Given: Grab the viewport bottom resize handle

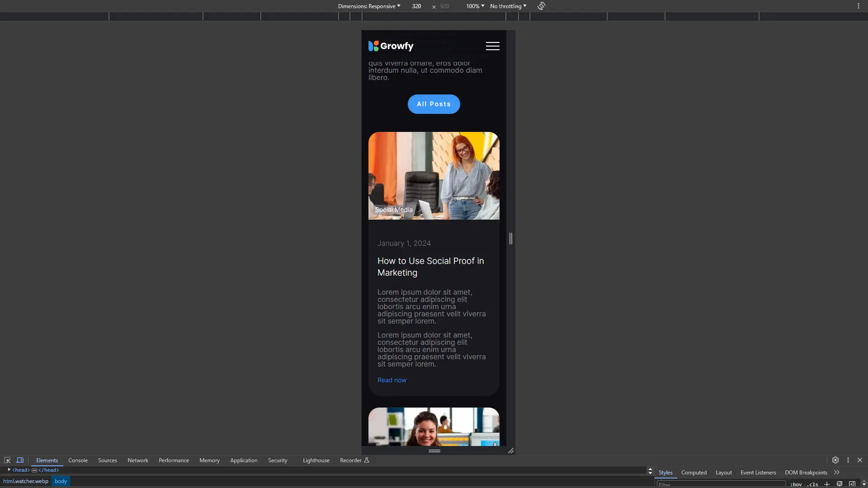Looking at the screenshot, I should (434, 450).
